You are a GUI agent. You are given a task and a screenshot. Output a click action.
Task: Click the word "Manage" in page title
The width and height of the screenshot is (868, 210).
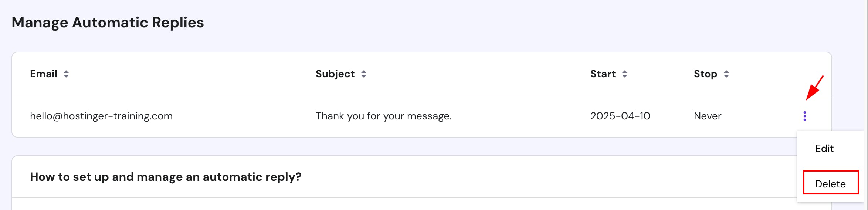pyautogui.click(x=40, y=23)
